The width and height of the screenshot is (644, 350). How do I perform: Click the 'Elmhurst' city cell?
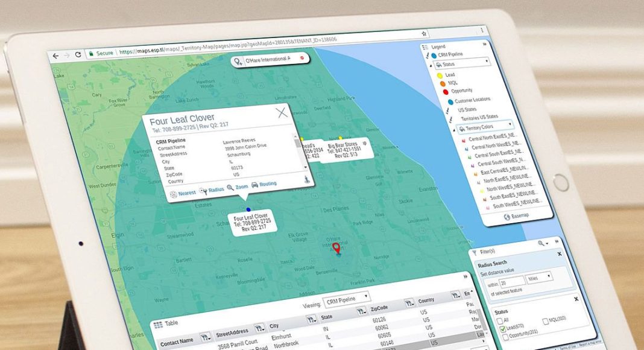tap(282, 337)
